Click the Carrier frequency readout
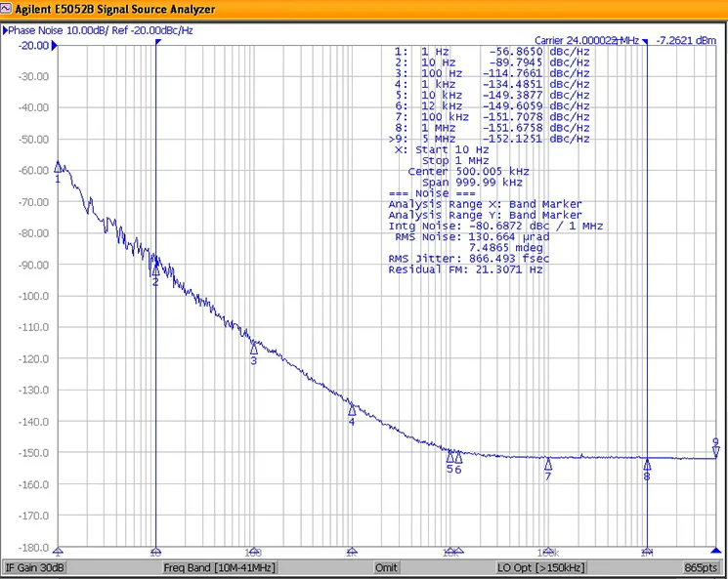 (x=586, y=40)
